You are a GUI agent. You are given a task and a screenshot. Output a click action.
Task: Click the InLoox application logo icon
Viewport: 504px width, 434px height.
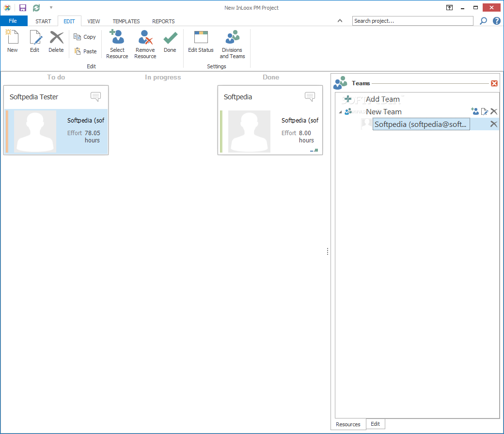[7, 8]
